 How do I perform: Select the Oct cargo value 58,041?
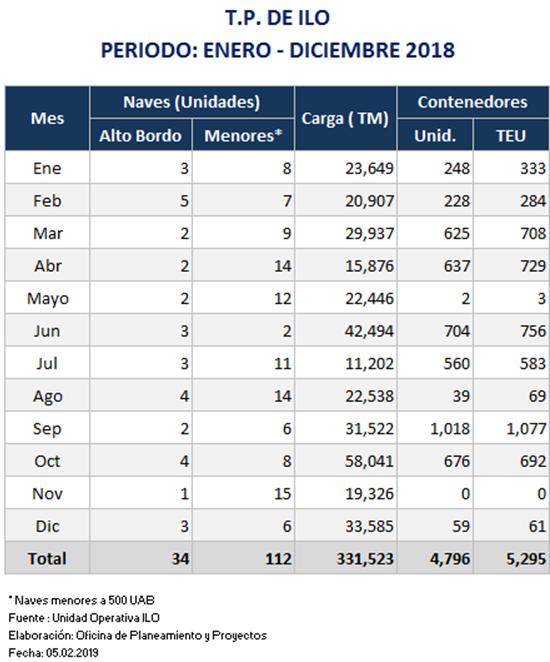click(x=369, y=461)
